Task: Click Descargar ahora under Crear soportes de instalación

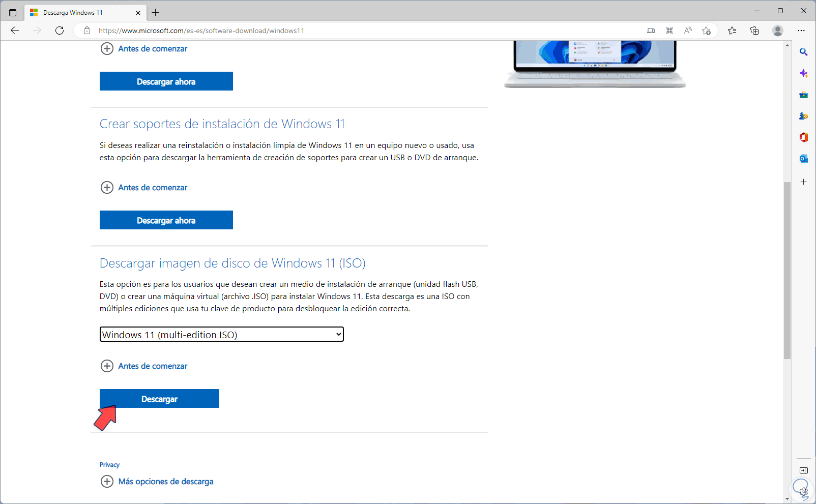Action: (x=166, y=220)
